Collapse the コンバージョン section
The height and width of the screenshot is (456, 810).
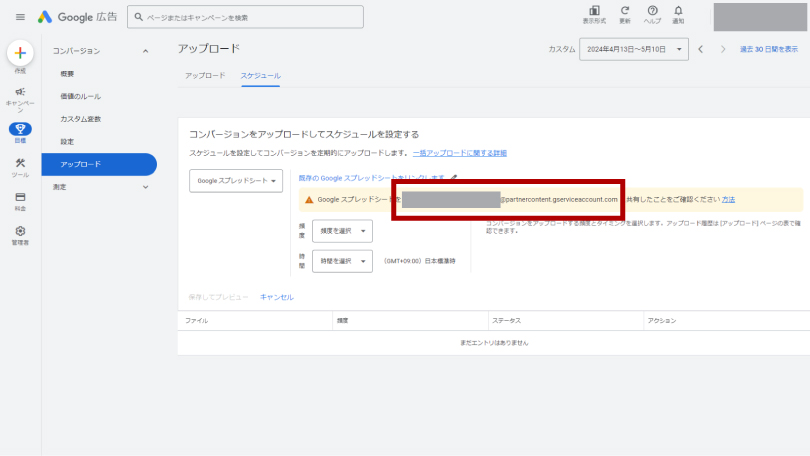pyautogui.click(x=145, y=51)
